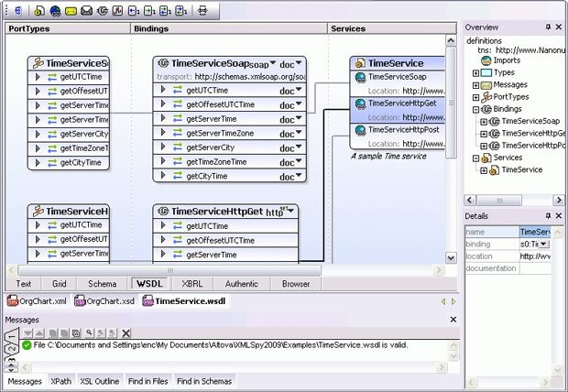Click the location value field in Details
Image resolution: width=568 pixels, height=392 pixels.
(541, 256)
